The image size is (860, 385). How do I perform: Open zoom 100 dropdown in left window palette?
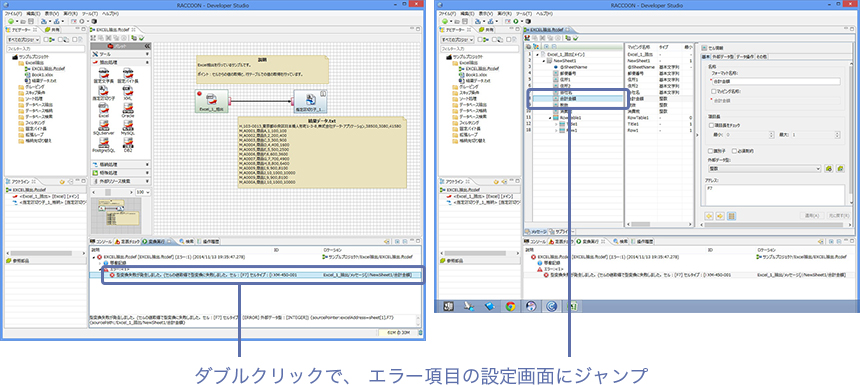pyautogui.click(x=143, y=192)
